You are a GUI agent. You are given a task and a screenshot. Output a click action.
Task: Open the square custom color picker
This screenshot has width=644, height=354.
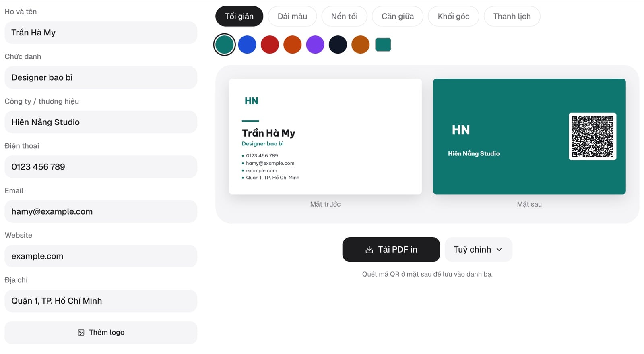tap(383, 44)
